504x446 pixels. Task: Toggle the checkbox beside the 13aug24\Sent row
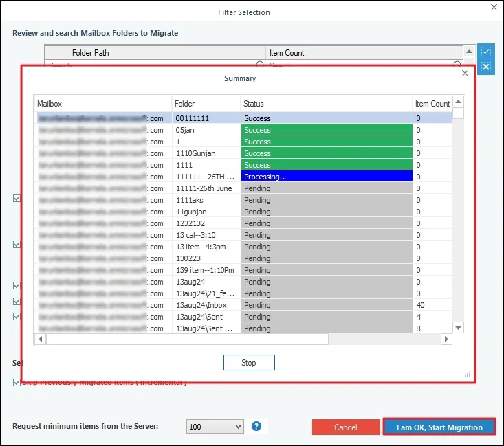17,317
